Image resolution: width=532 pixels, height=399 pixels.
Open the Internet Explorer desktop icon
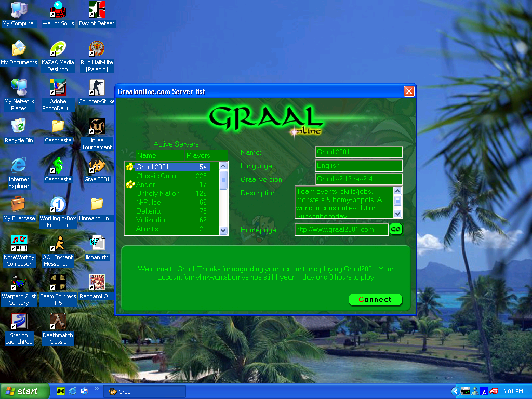19,174
